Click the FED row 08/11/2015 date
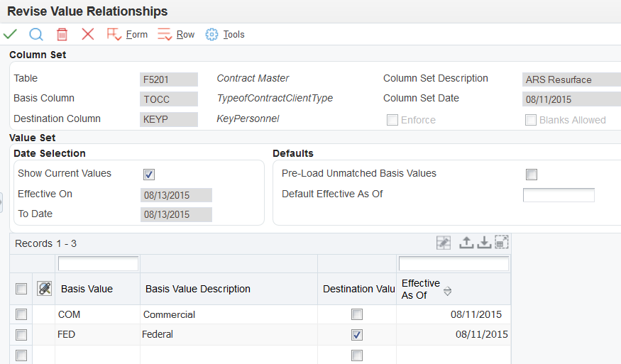The image size is (621, 364). (482, 334)
